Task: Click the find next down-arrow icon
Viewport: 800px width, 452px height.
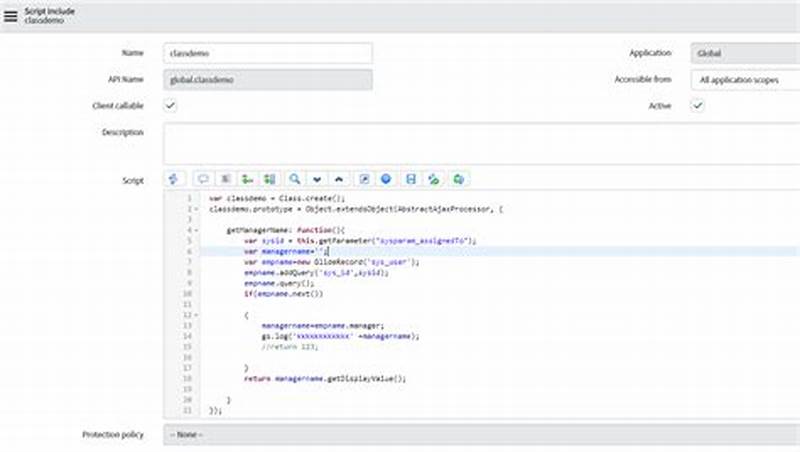Action: pos(317,179)
